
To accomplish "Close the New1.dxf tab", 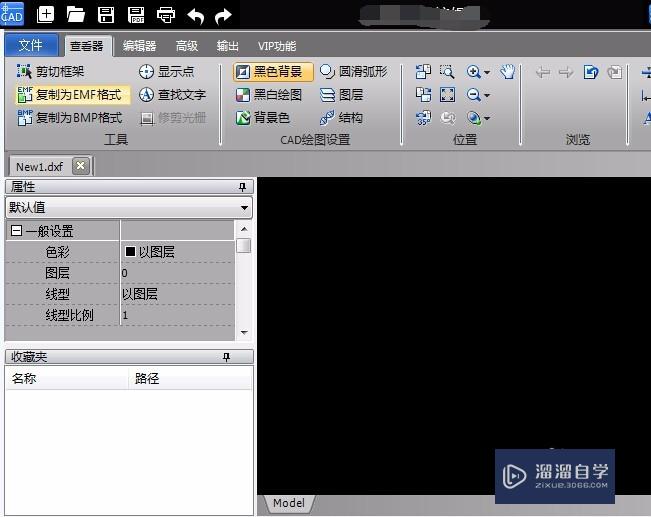I will (x=81, y=166).
